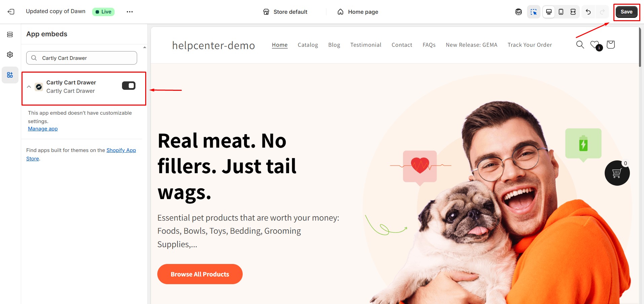Collapse the Cartly Cart Drawer settings
Viewport: 644px width, 304px height.
click(x=29, y=87)
